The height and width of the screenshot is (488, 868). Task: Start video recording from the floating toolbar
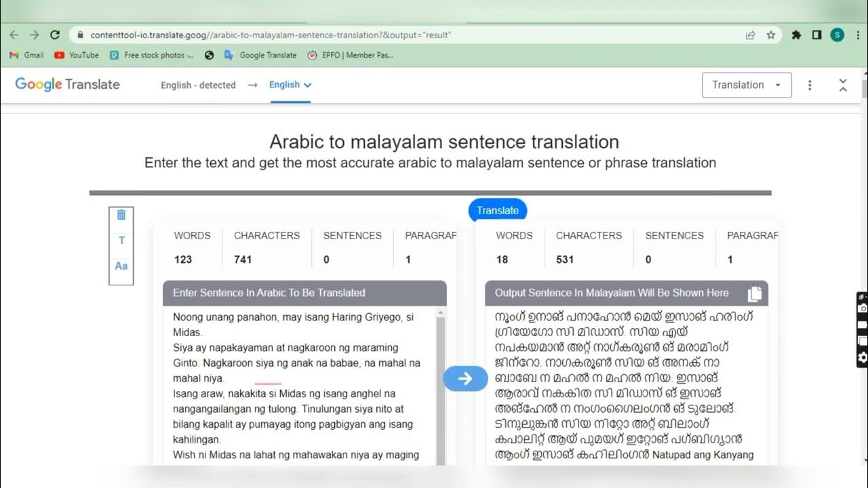click(x=862, y=325)
